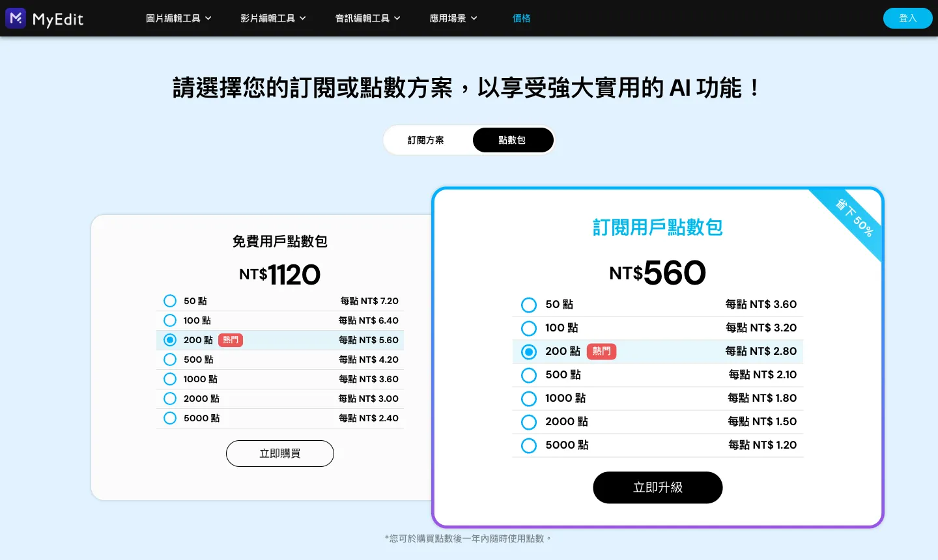Click the 每點 NT$ 6.40 price text

[369, 320]
